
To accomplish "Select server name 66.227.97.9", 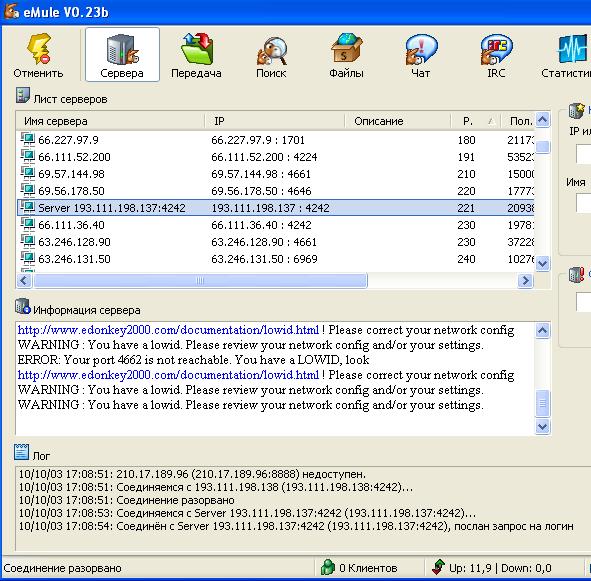I will (x=68, y=140).
